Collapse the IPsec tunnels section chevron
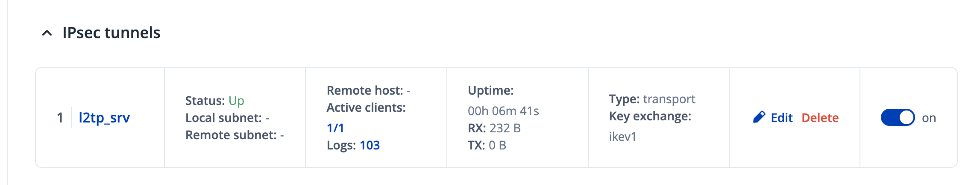 pos(47,33)
